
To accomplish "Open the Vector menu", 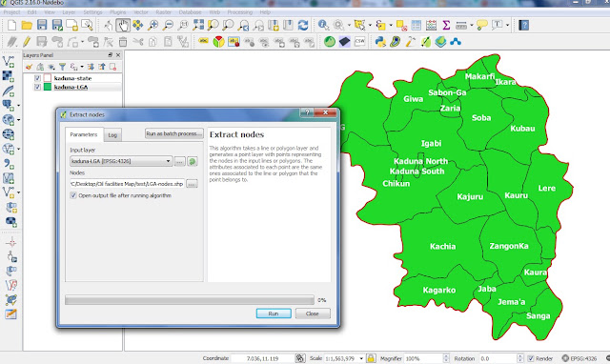I will pos(141,12).
